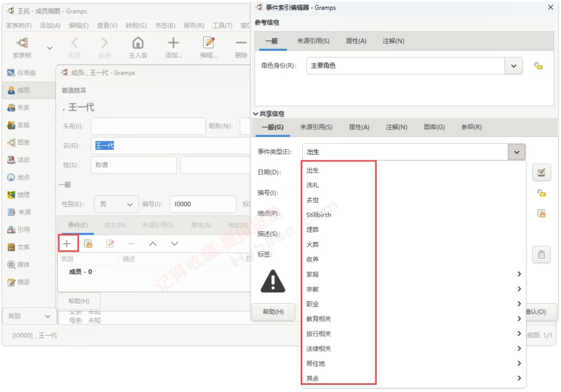Open 事件(E) tab in person editor

[x=78, y=225]
